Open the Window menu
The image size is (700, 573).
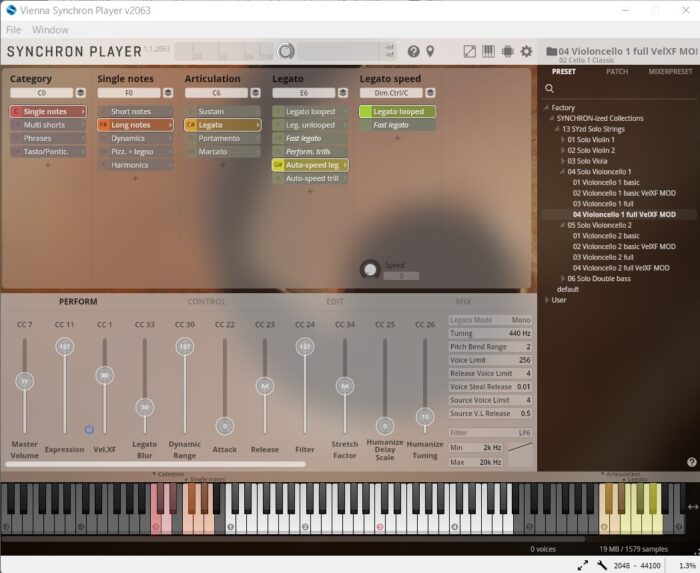pyautogui.click(x=51, y=30)
